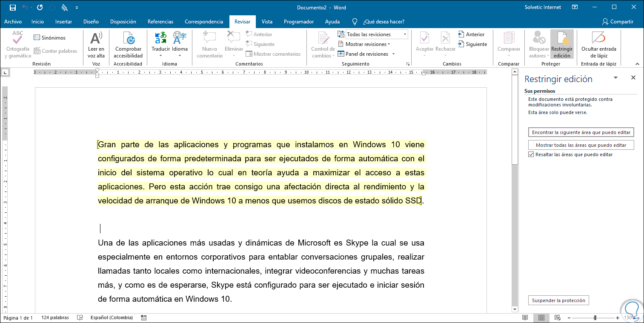The image size is (644, 323).
Task: Open the Todas las revisiones dropdown
Action: pos(404,34)
